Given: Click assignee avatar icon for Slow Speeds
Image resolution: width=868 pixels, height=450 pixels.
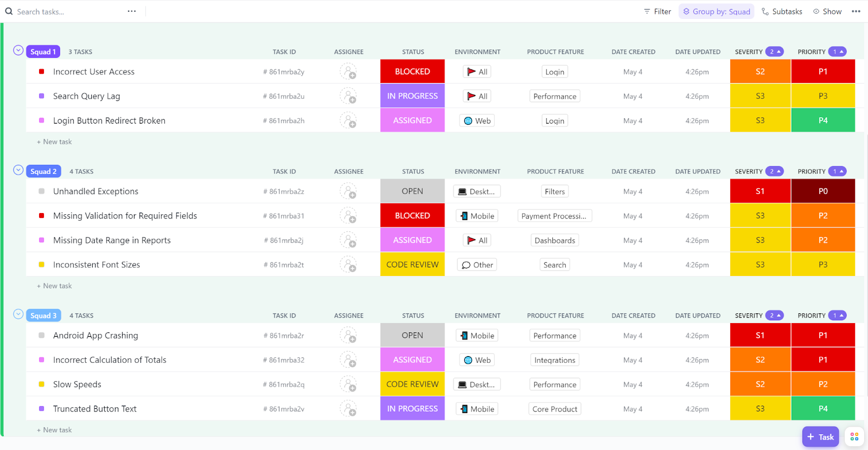Looking at the screenshot, I should coord(348,384).
